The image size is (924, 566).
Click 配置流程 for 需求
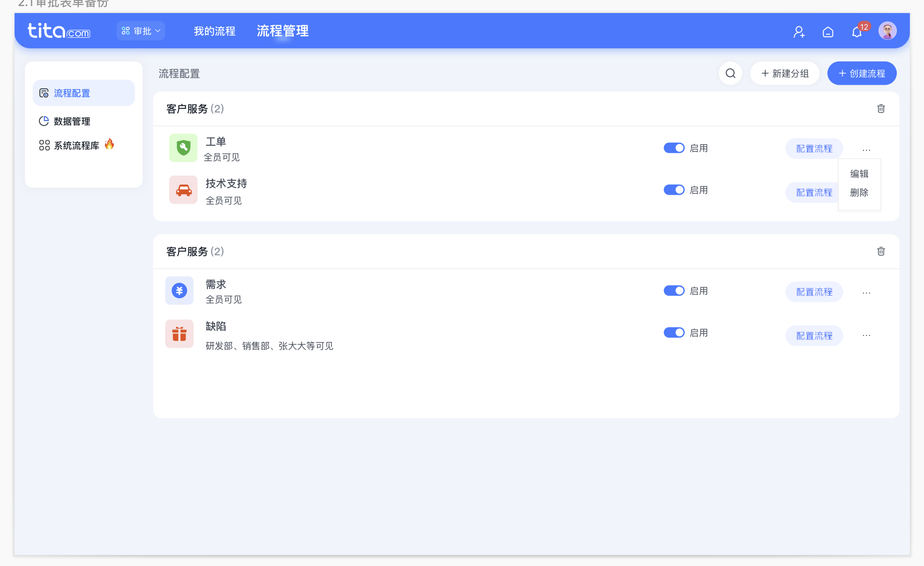814,292
